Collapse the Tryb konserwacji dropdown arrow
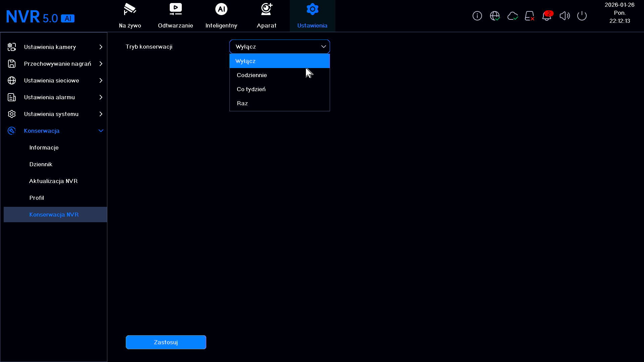This screenshot has height=362, width=644. point(324,47)
